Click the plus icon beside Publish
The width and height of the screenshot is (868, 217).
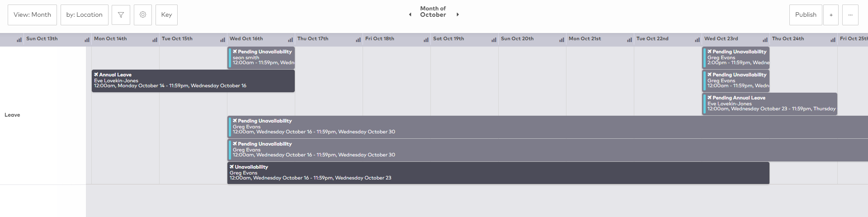point(831,15)
